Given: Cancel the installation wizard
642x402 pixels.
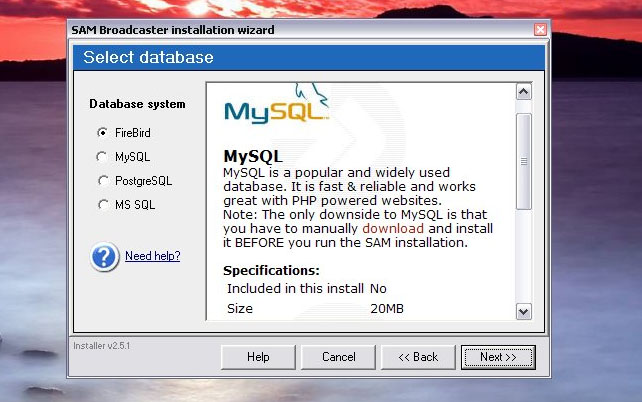Looking at the screenshot, I should [338, 357].
